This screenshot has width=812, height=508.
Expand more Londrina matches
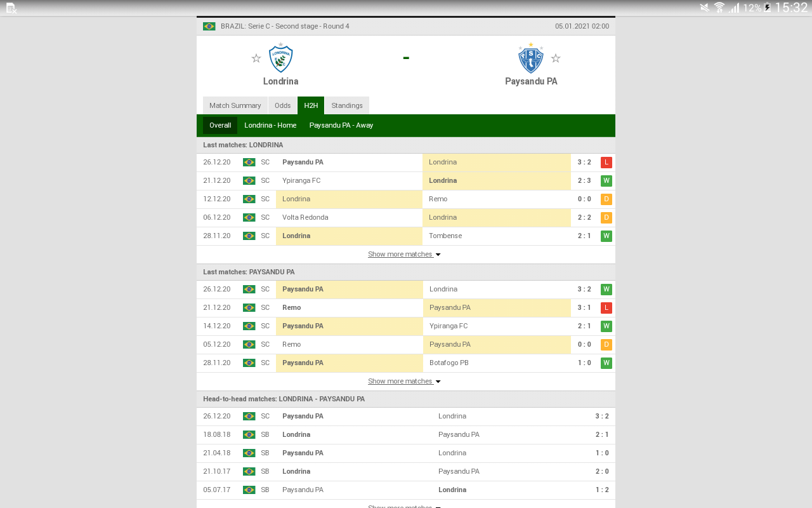click(404, 255)
